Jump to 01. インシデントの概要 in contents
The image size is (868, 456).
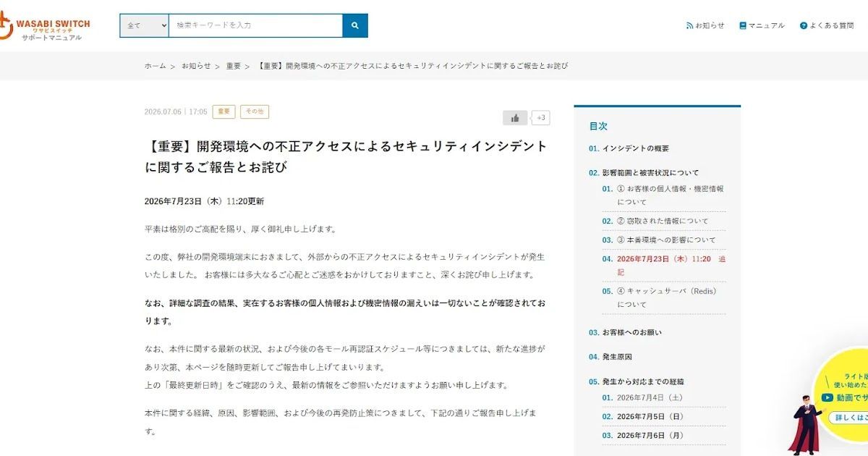coord(629,148)
